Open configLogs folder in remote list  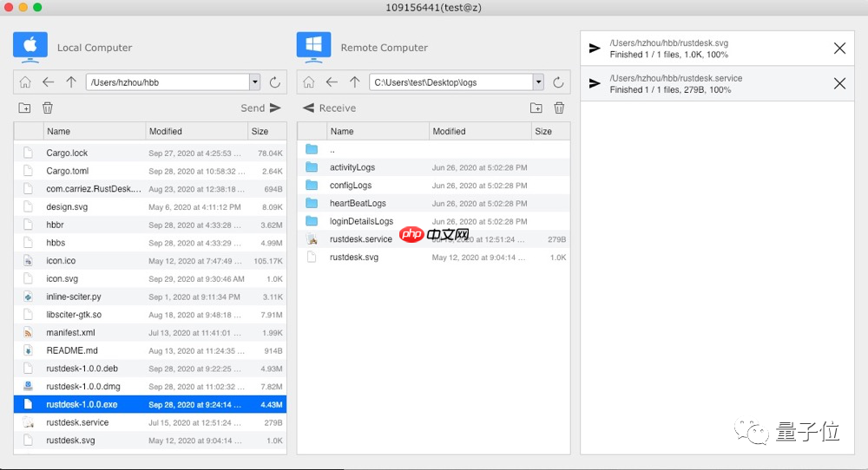(433, 186)
